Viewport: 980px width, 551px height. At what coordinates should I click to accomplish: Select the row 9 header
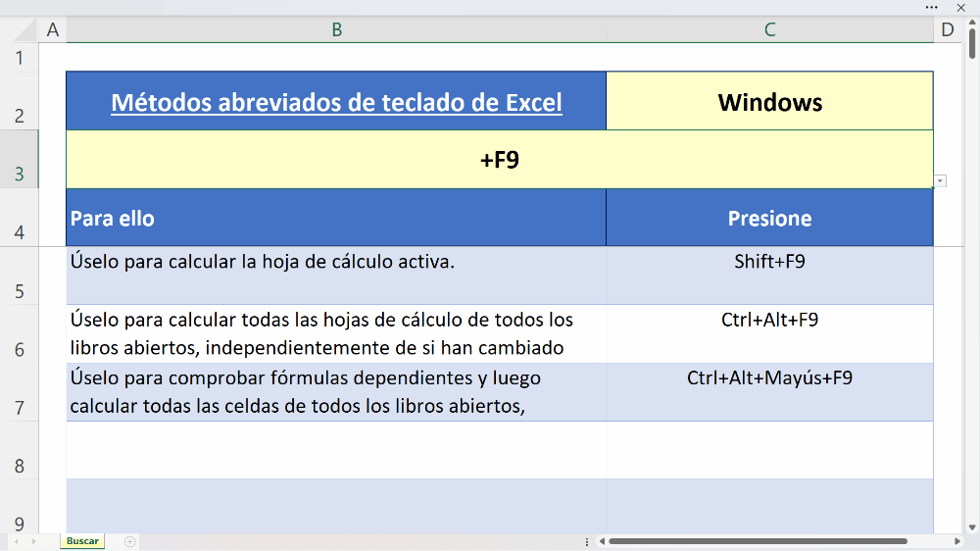tap(20, 507)
